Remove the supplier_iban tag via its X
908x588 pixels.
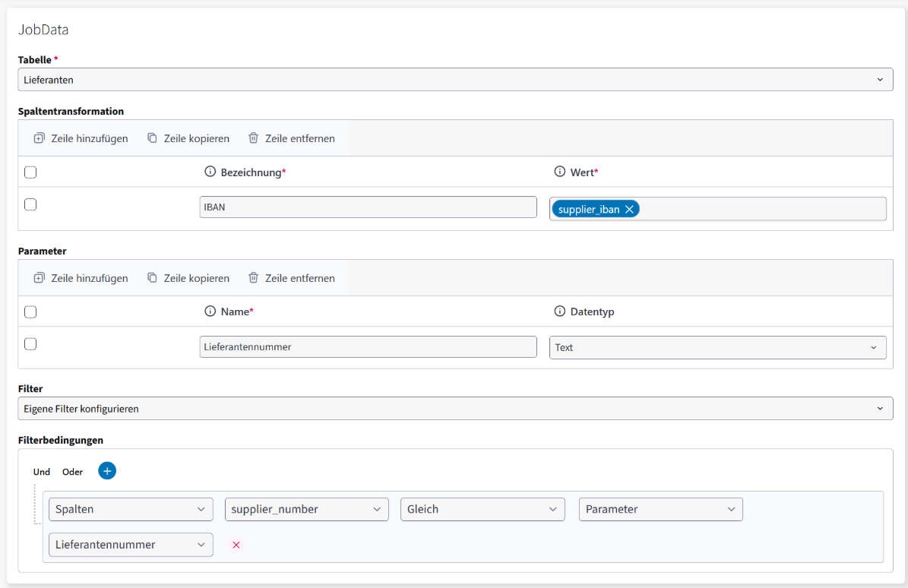[629, 210]
